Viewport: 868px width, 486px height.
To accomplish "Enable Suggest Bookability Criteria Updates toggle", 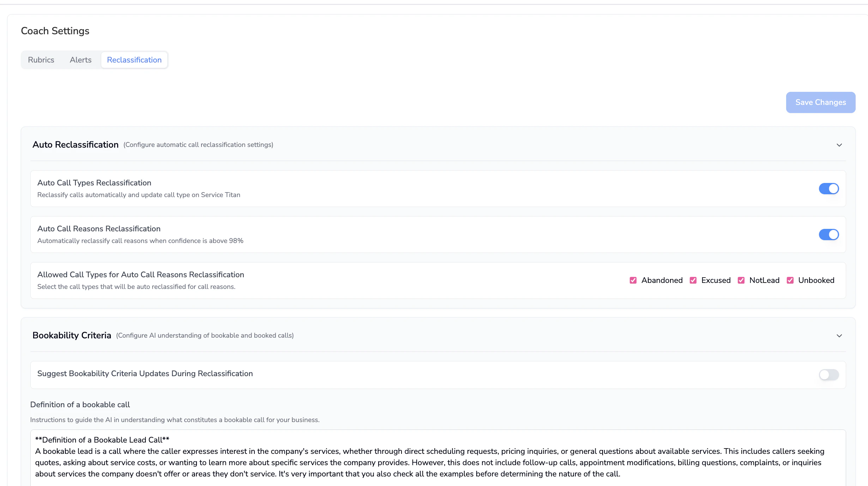I will [x=828, y=375].
